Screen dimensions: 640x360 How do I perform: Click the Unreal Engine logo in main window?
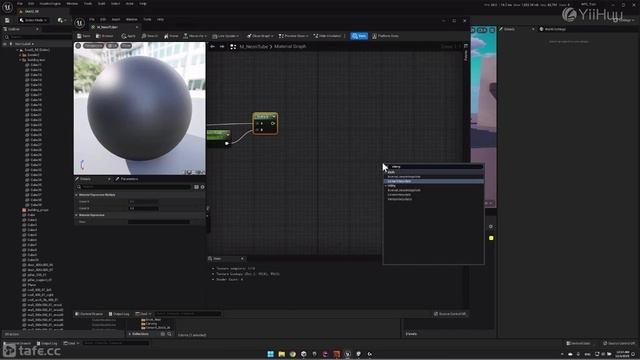(7, 7)
